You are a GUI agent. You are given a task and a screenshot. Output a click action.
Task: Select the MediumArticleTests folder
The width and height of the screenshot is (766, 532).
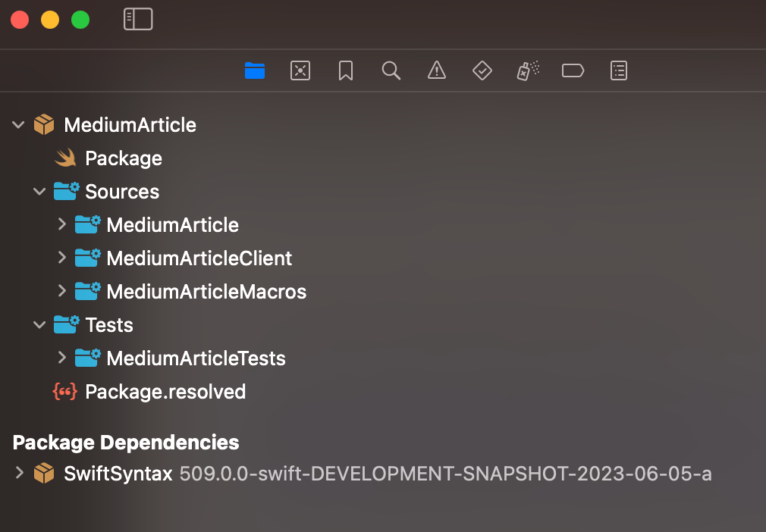pyautogui.click(x=196, y=358)
